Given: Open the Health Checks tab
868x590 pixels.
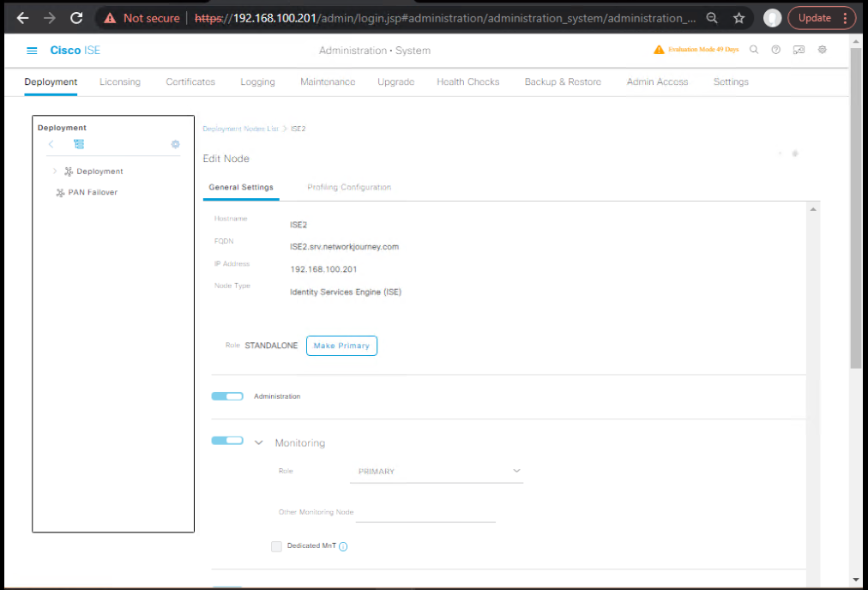Looking at the screenshot, I should 467,82.
